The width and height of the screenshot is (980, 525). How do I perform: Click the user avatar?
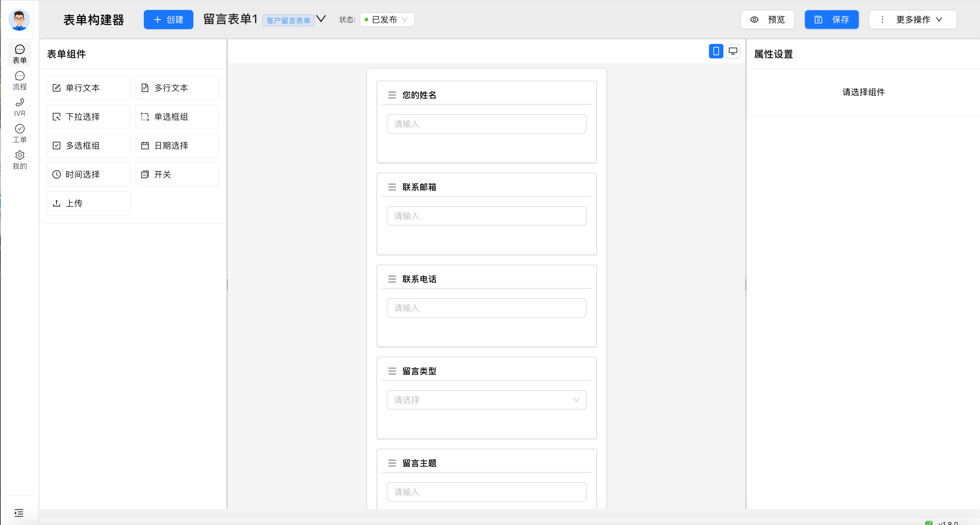pos(19,20)
